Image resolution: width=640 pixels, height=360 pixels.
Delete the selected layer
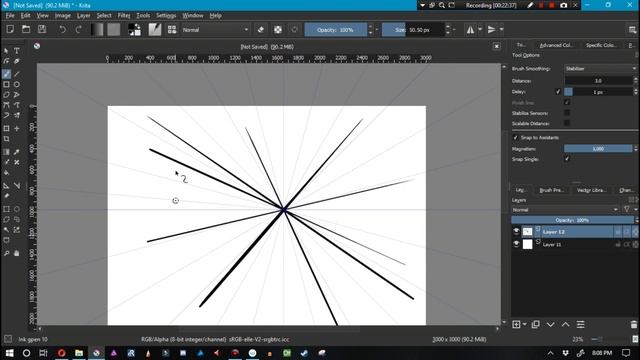(x=633, y=324)
